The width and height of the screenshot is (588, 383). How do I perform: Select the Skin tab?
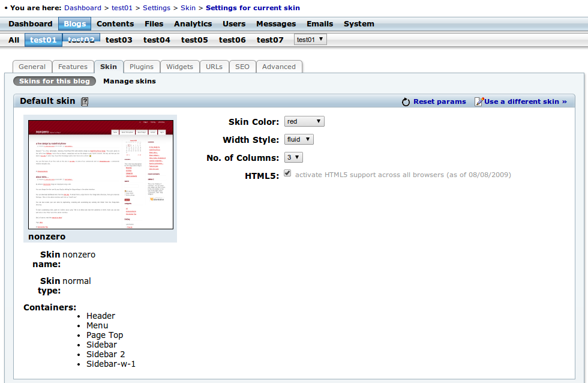click(109, 67)
